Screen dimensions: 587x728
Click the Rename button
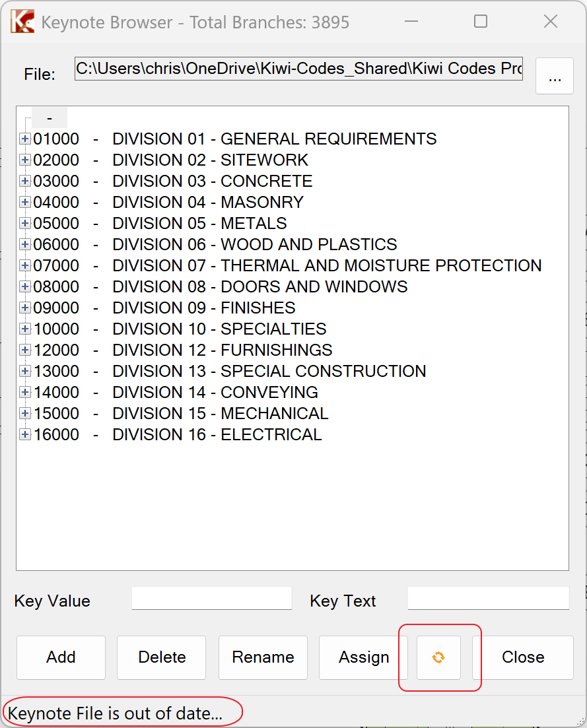click(263, 657)
